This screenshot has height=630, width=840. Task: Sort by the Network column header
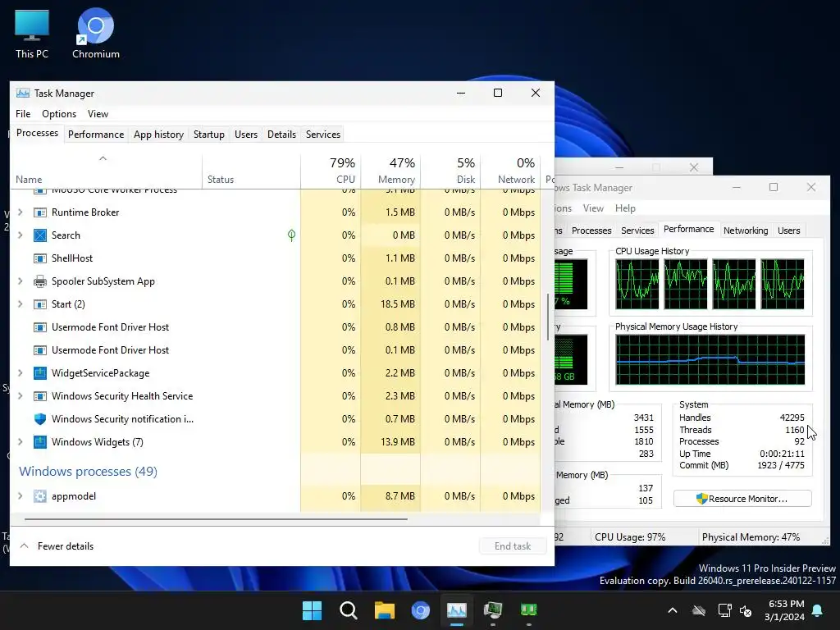pos(510,171)
